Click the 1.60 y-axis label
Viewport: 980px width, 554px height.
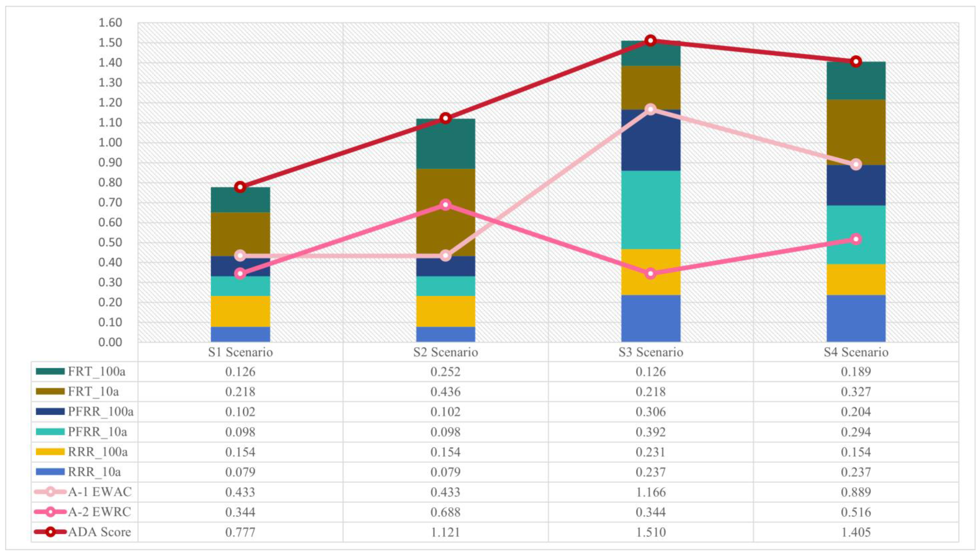(110, 23)
